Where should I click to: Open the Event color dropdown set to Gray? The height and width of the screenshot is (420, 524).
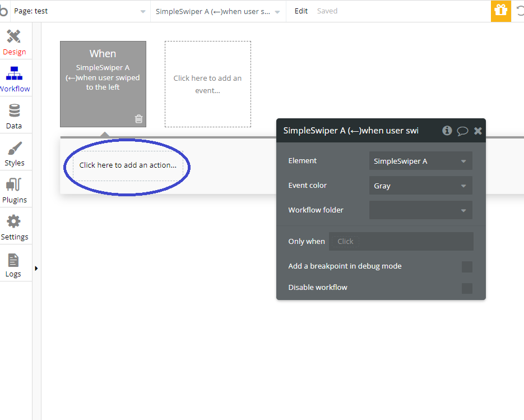420,186
